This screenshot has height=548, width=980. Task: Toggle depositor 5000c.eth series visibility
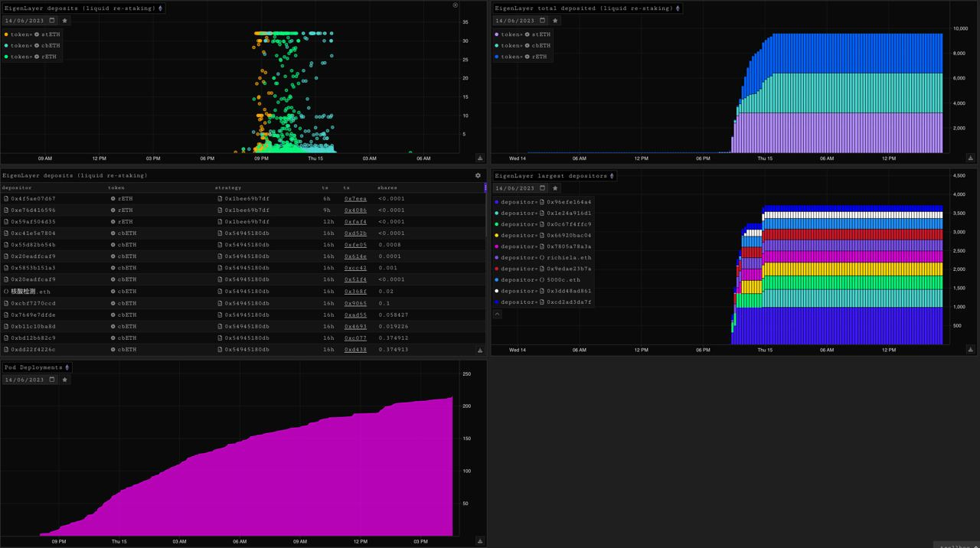point(538,280)
